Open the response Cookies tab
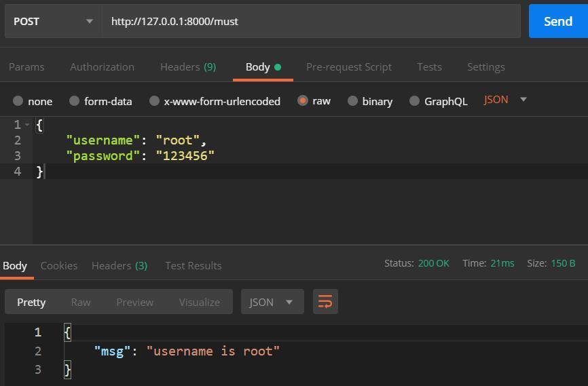 (x=59, y=266)
